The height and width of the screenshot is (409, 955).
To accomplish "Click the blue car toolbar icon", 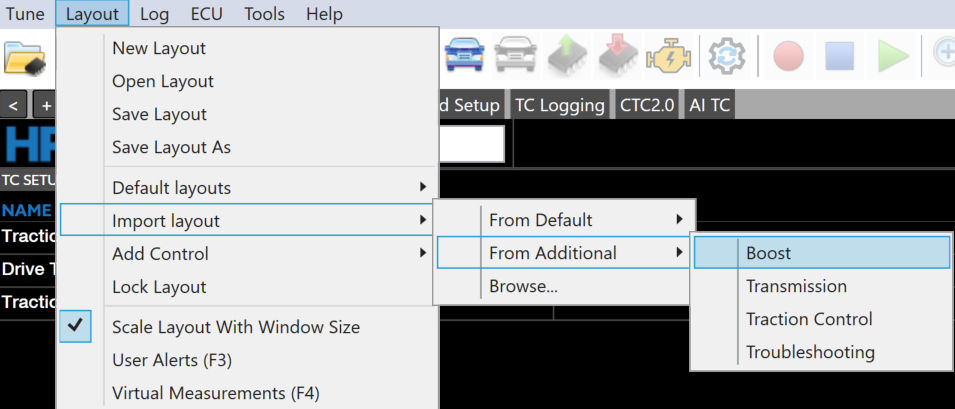I will click(x=464, y=57).
